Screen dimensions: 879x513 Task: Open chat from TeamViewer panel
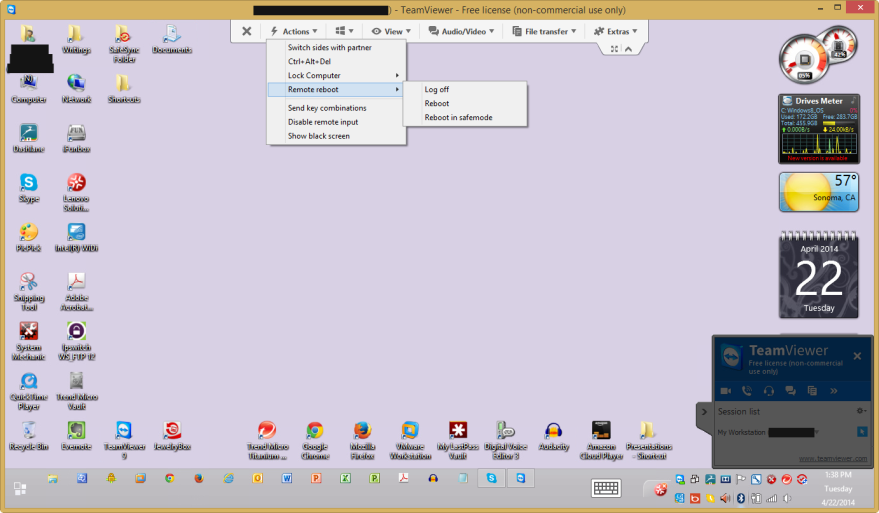pyautogui.click(x=789, y=389)
